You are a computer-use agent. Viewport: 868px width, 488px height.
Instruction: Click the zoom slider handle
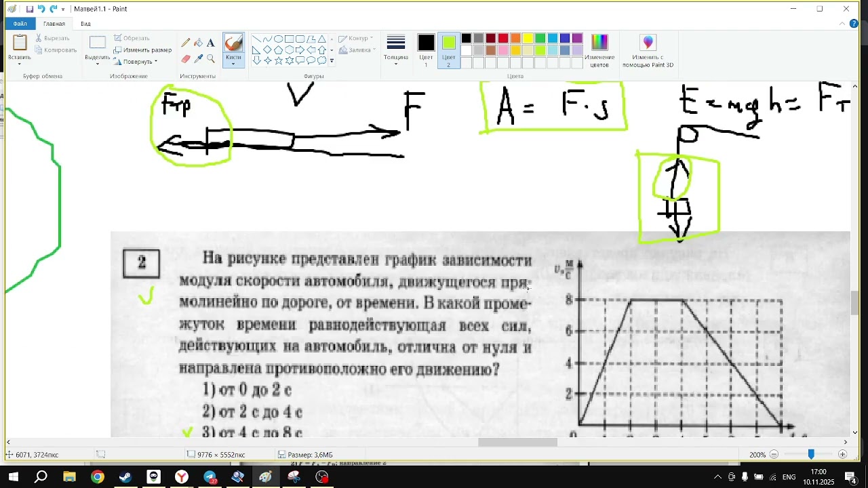click(x=810, y=454)
